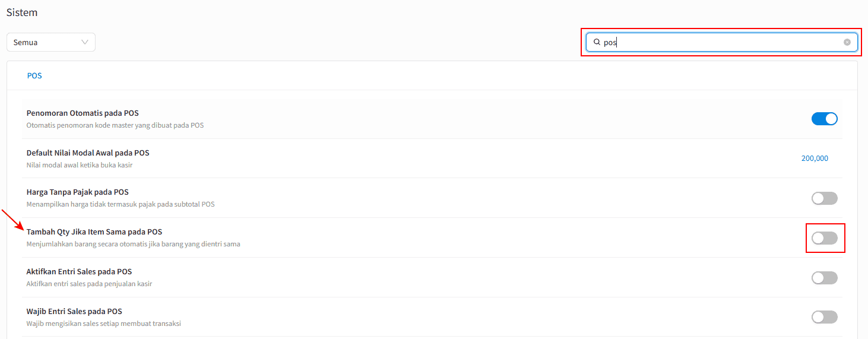
Task: Click the Sistem page heading
Action: [x=22, y=12]
